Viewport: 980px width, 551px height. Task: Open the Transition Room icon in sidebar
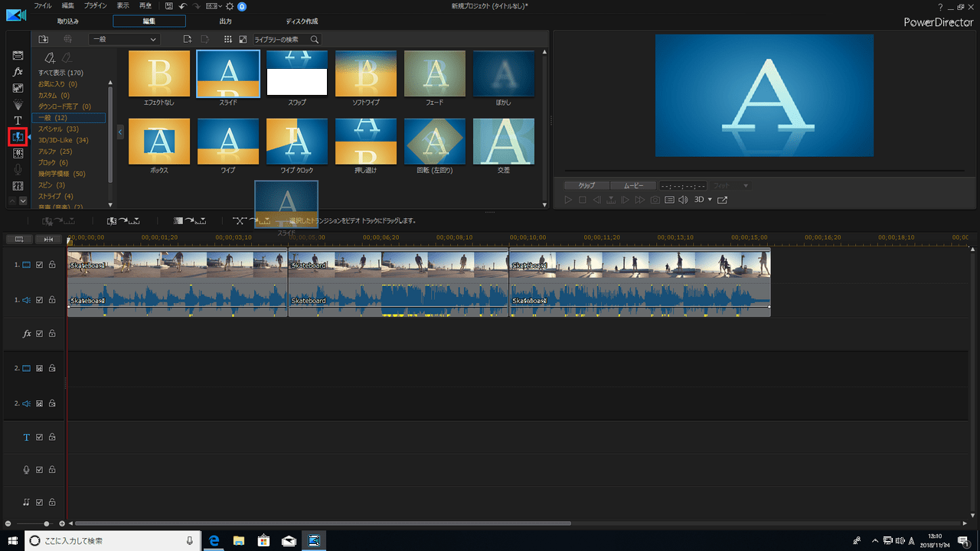click(18, 137)
